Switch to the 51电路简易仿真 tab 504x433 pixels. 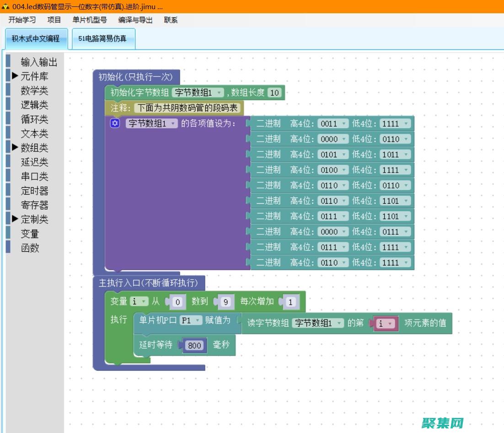click(102, 39)
